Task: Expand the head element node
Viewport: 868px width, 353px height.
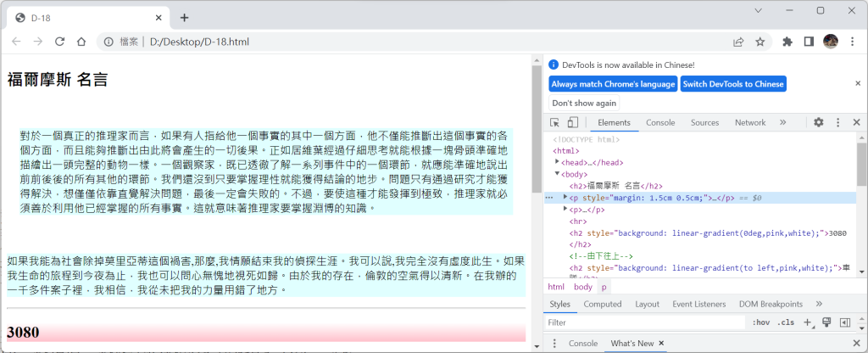Action: (x=558, y=162)
